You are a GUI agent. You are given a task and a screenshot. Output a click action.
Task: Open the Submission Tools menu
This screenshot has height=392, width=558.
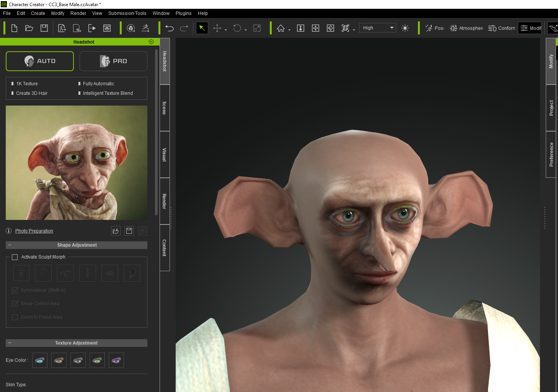[x=127, y=13]
